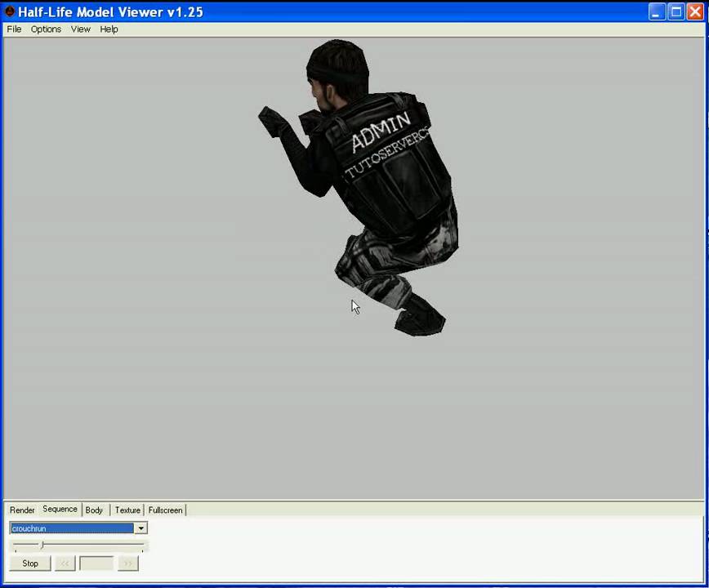Screen dimensions: 709x588
Task: Select the Sequence tab
Action: 60,509
